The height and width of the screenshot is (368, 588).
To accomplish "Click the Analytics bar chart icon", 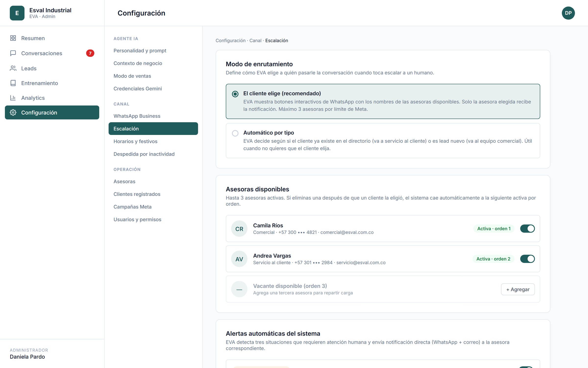I will click(x=13, y=98).
